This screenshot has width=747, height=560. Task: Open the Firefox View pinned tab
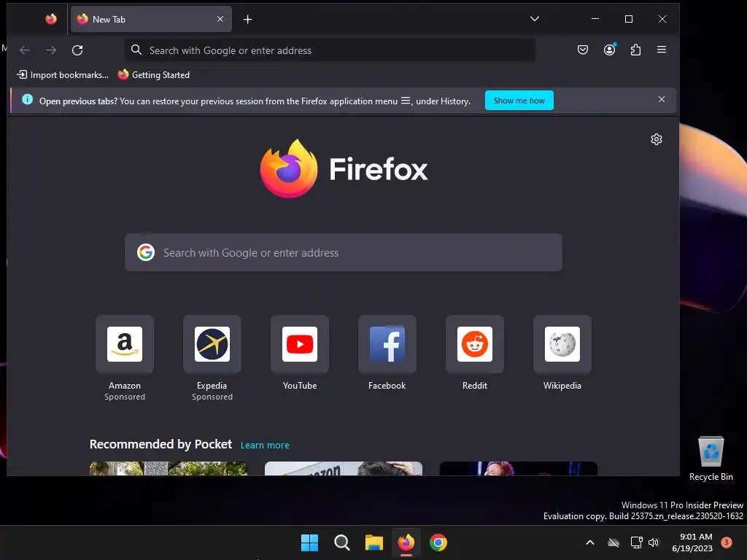[51, 19]
